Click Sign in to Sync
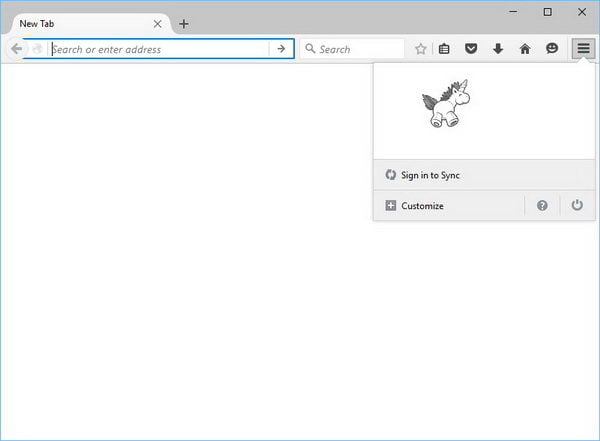Image resolution: width=600 pixels, height=441 pixels. (x=430, y=175)
